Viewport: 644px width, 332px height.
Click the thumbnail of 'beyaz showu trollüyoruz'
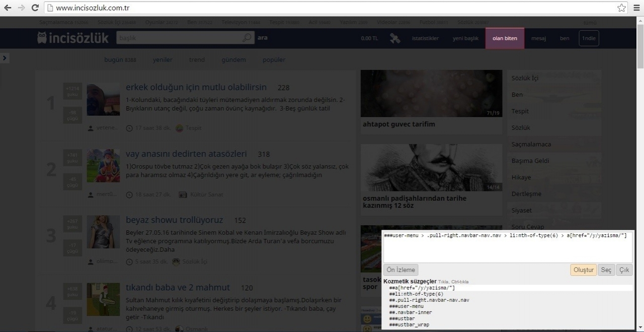103,232
